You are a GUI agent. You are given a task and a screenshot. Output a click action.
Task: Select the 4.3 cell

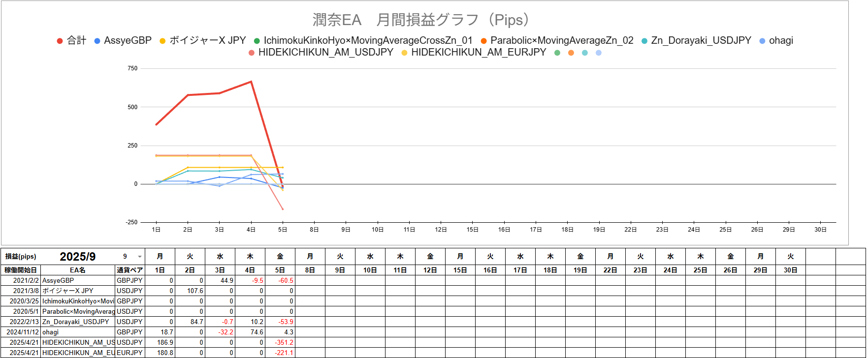pyautogui.click(x=280, y=332)
